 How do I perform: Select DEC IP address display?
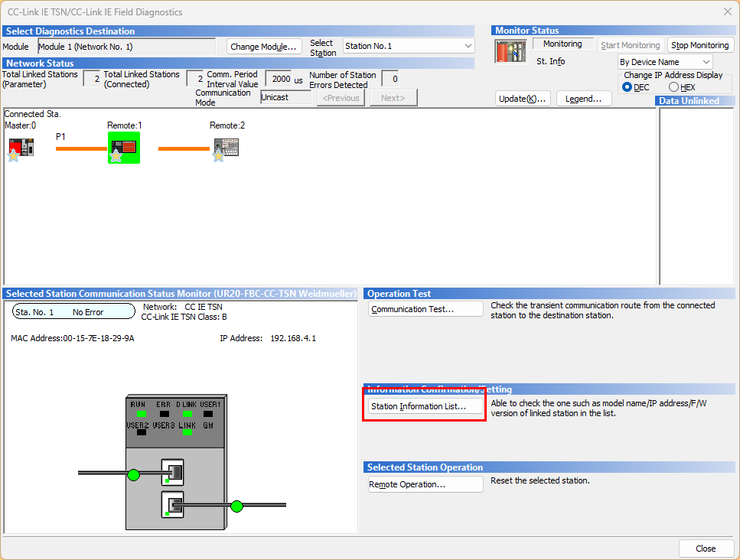tap(628, 87)
